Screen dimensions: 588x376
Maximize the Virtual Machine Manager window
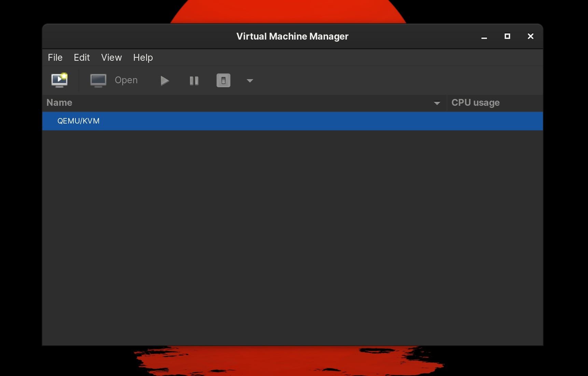click(x=507, y=36)
